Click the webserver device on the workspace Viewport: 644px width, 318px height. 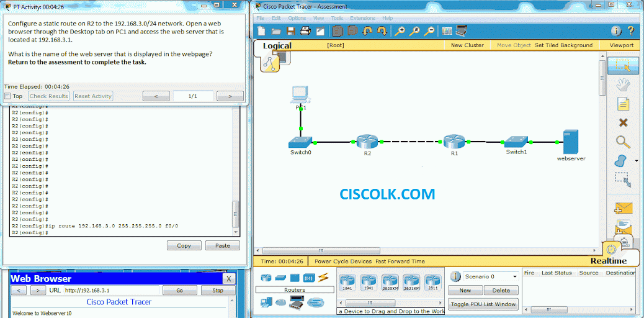point(571,142)
